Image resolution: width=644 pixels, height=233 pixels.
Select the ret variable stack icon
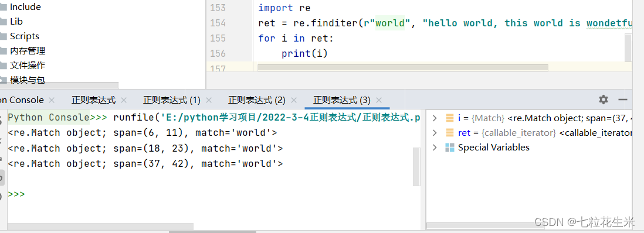[x=450, y=133]
